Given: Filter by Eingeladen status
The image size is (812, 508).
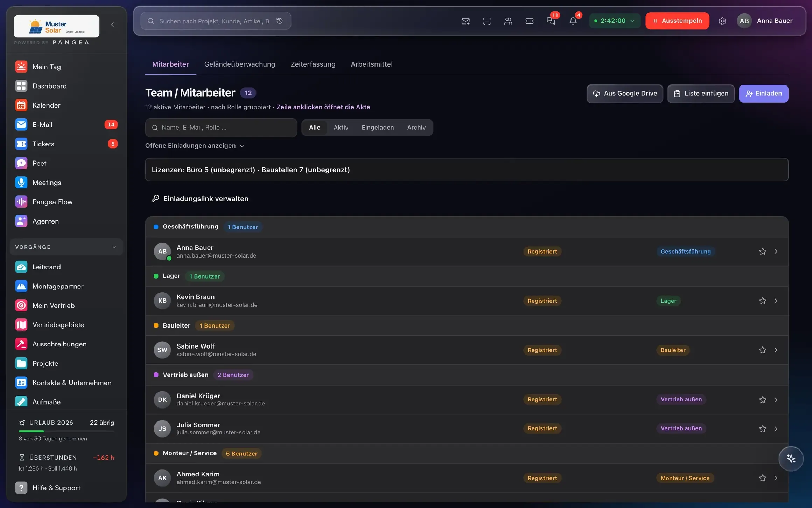Looking at the screenshot, I should (x=378, y=128).
